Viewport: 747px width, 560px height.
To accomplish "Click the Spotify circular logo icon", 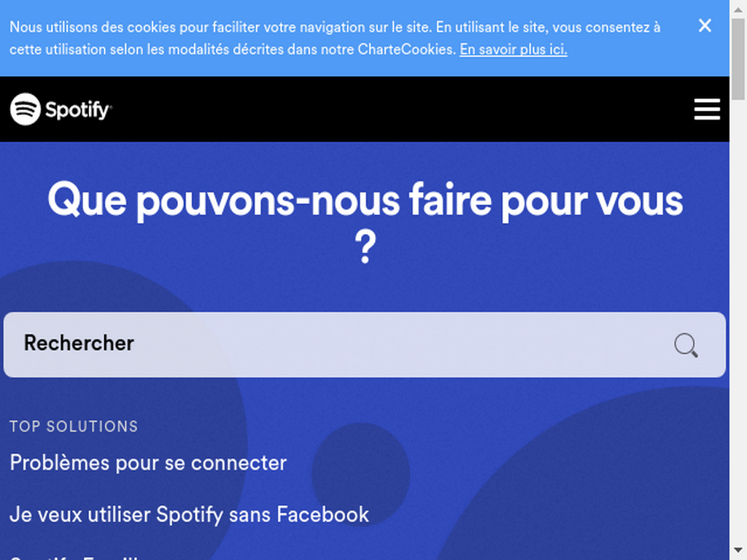I will (x=26, y=109).
